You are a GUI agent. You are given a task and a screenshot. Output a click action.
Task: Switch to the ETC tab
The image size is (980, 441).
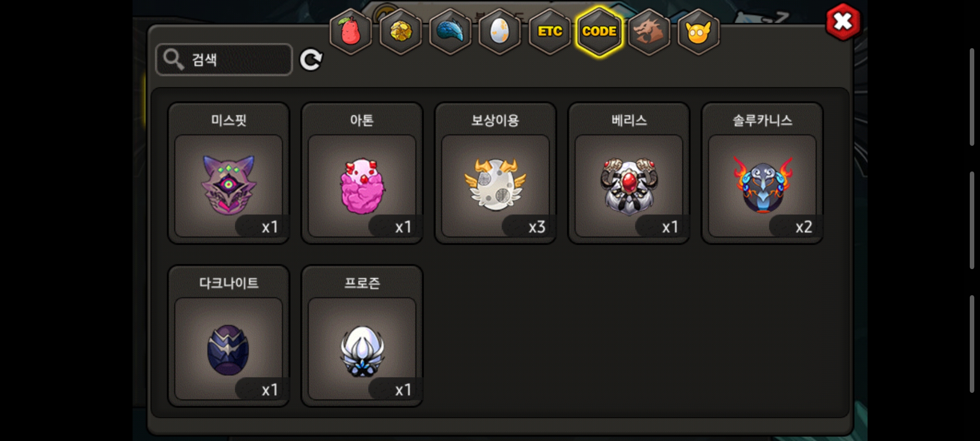550,31
